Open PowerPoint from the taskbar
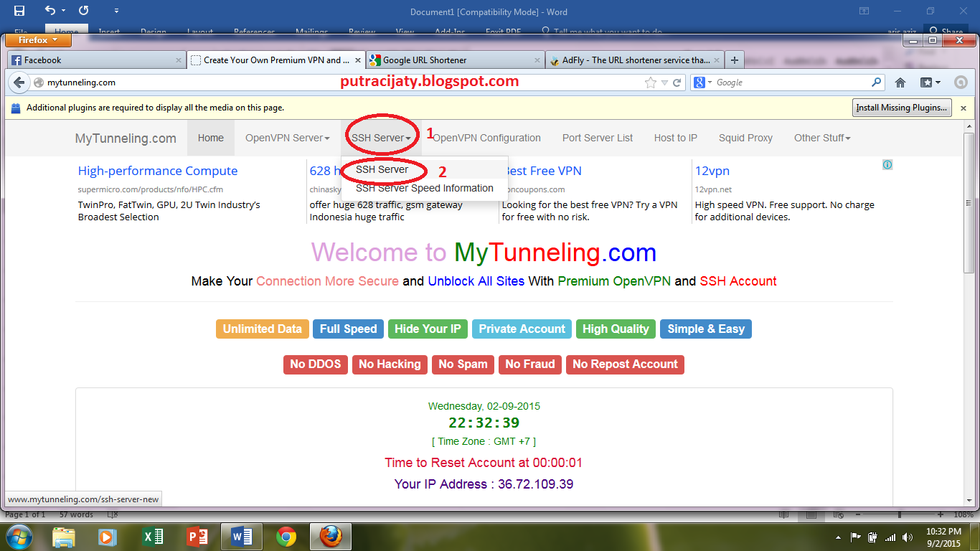The height and width of the screenshot is (551, 980). pos(197,537)
